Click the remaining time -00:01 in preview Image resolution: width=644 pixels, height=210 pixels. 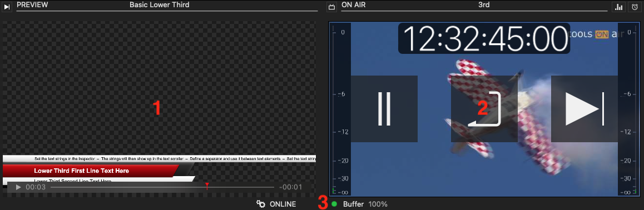[x=290, y=187]
